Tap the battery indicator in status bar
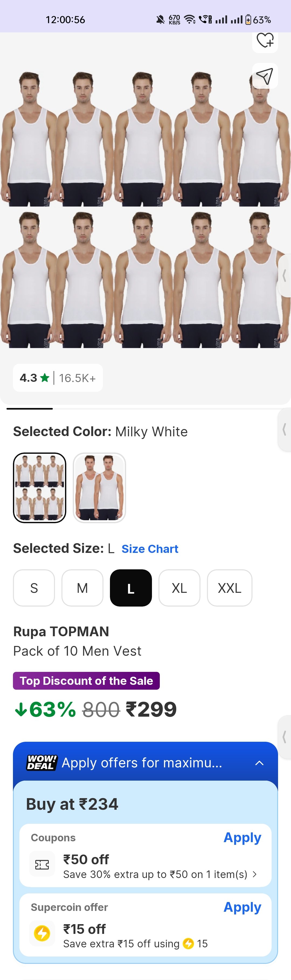291x980 pixels. pos(248,19)
